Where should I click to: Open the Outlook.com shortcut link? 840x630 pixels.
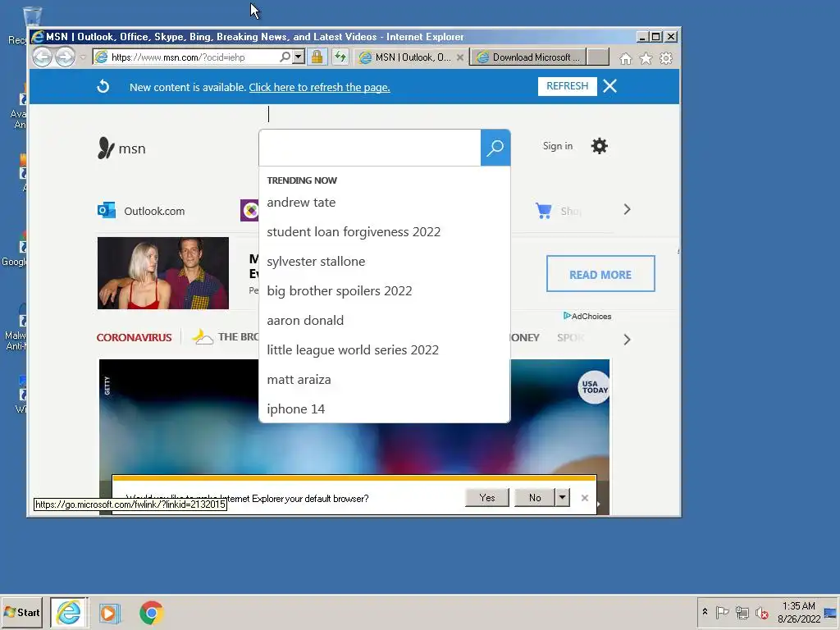point(154,211)
